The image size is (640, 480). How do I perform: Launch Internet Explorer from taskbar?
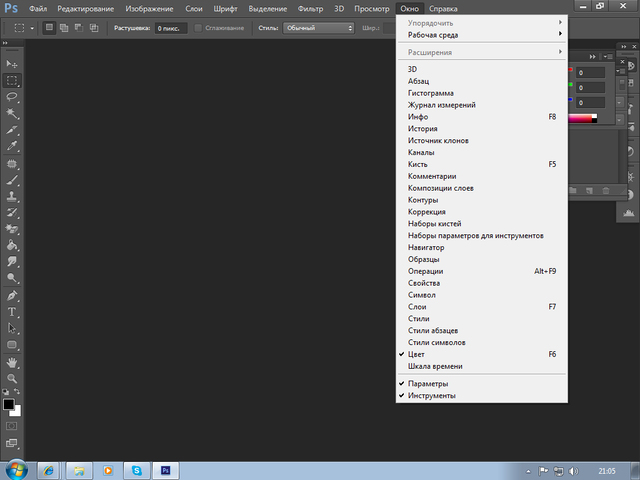tap(48, 471)
